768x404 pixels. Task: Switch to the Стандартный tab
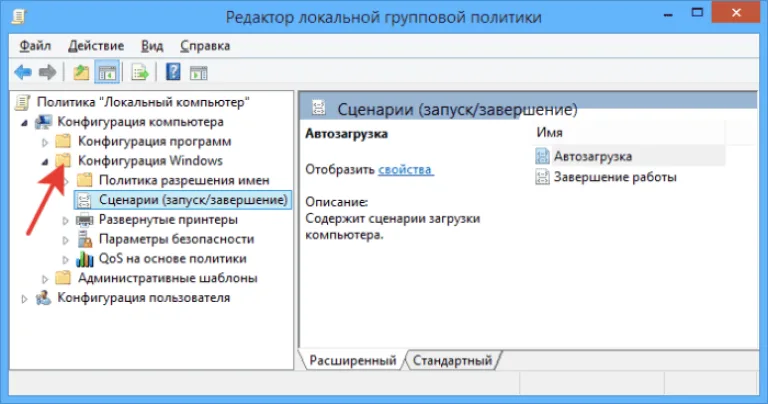452,360
